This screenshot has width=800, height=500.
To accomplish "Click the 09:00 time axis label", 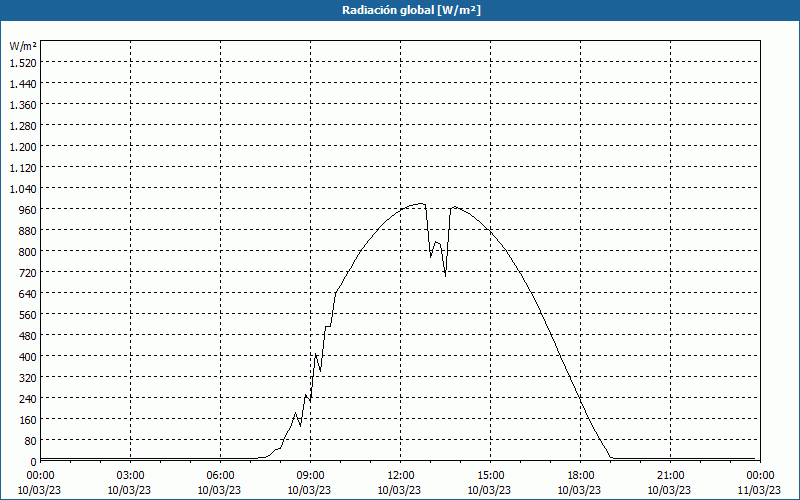I will tap(310, 476).
